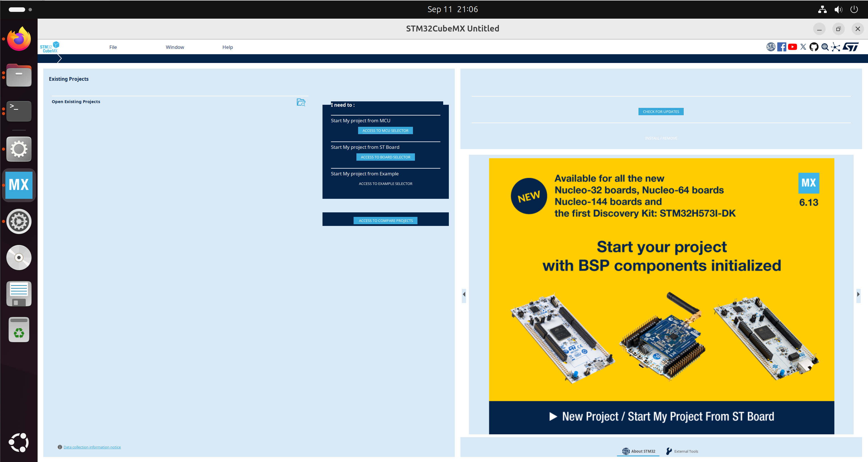The width and height of the screenshot is (868, 462).
Task: Click the ST community network icon
Action: tap(835, 47)
